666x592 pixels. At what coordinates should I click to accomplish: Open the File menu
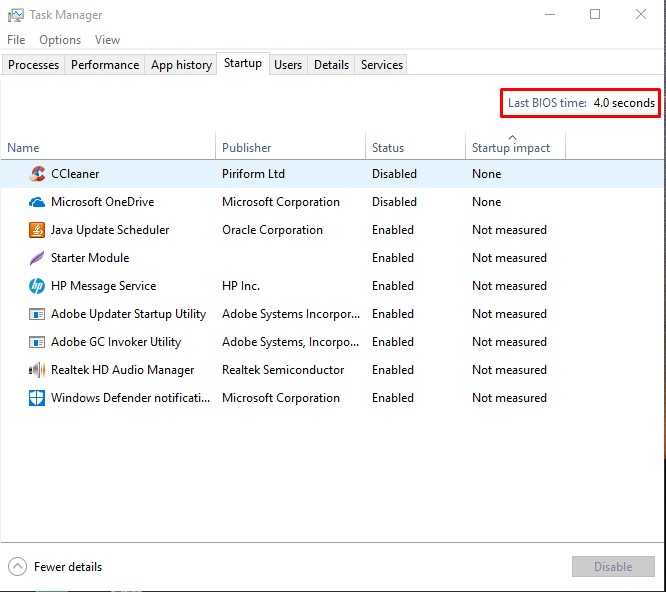point(16,40)
